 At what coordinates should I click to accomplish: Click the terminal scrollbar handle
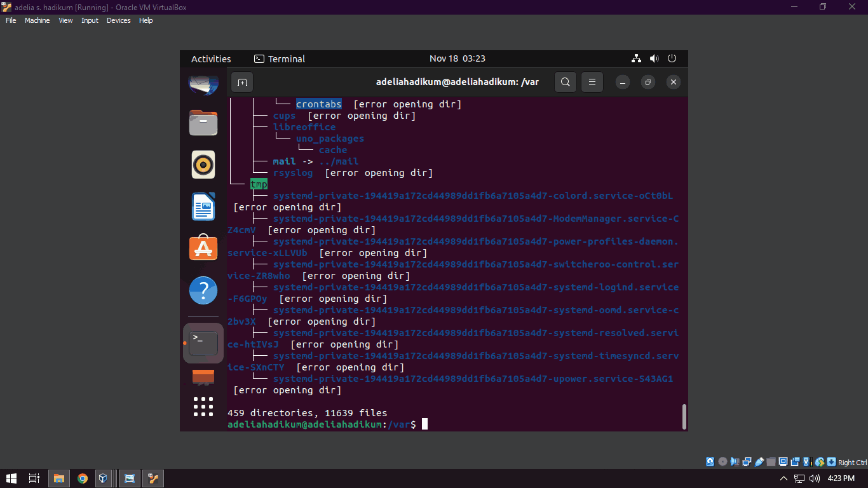point(684,416)
